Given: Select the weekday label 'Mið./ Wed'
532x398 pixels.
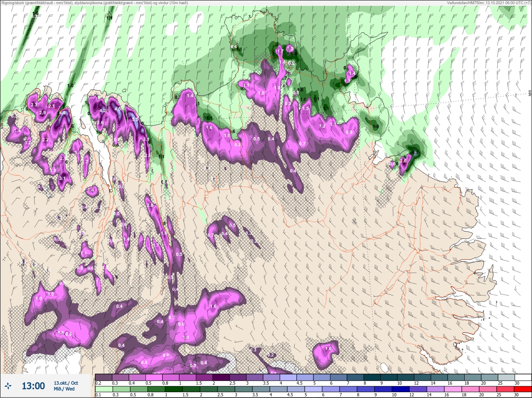Looking at the screenshot, I should pos(64,389).
